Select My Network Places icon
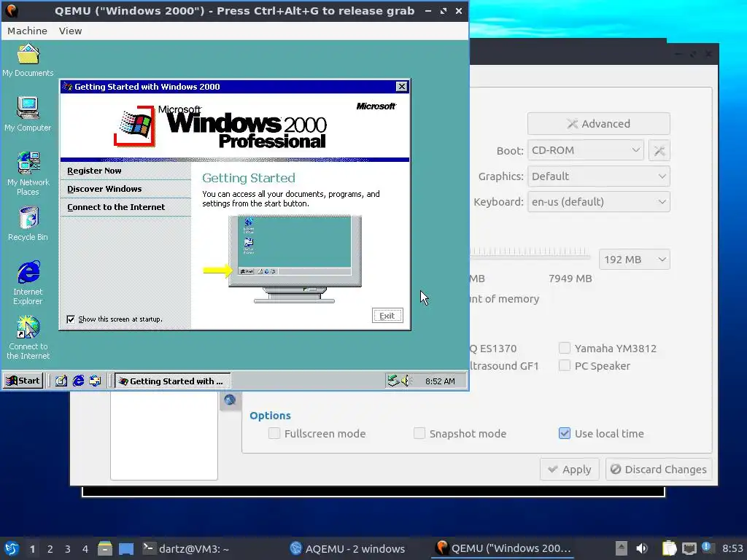The height and width of the screenshot is (560, 747). point(28,174)
